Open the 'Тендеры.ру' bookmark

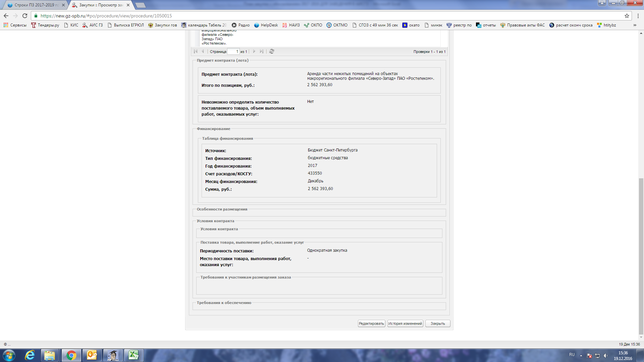45,25
